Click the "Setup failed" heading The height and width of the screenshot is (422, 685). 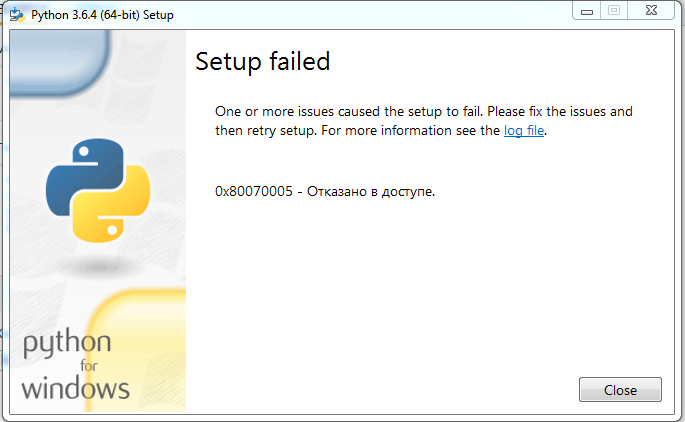pyautogui.click(x=262, y=62)
